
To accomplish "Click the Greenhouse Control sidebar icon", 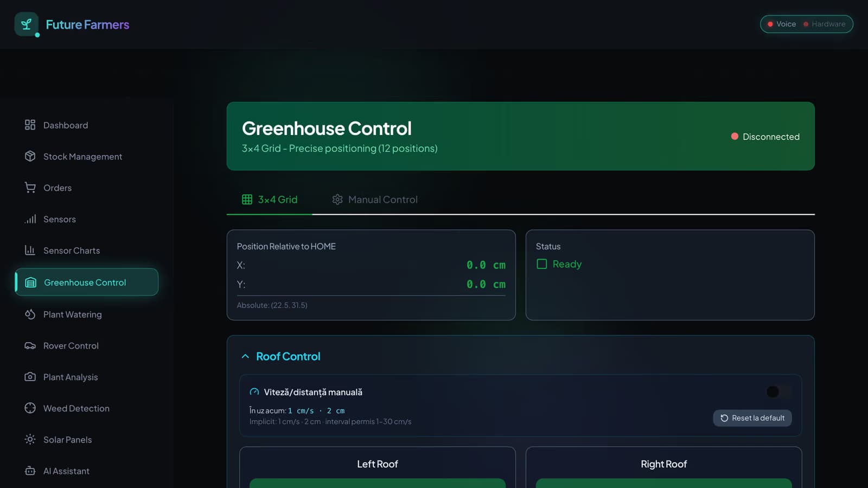I will [31, 282].
